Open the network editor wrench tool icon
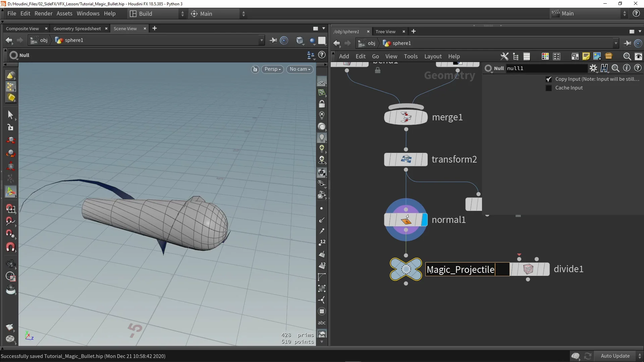The image size is (644, 362). (504, 56)
